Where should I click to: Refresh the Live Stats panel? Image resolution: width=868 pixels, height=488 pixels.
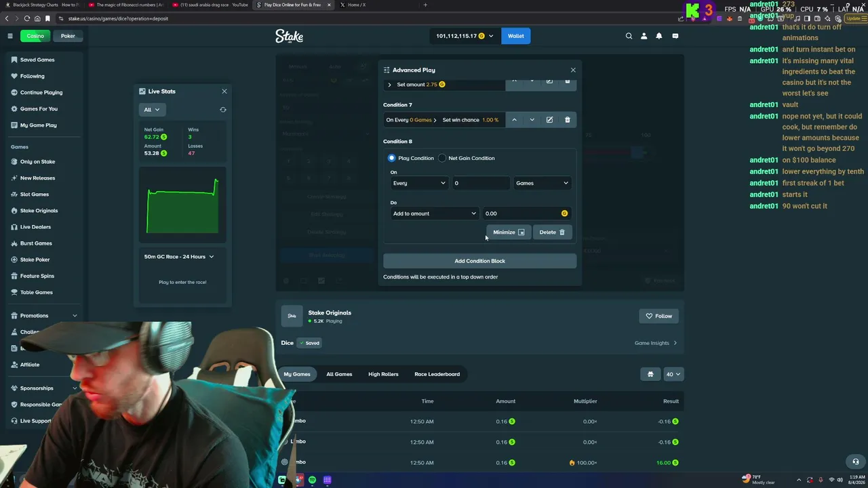[x=223, y=110]
